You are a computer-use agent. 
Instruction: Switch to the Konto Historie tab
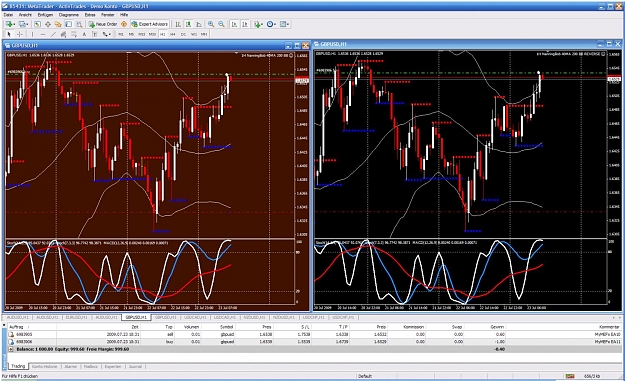44,366
